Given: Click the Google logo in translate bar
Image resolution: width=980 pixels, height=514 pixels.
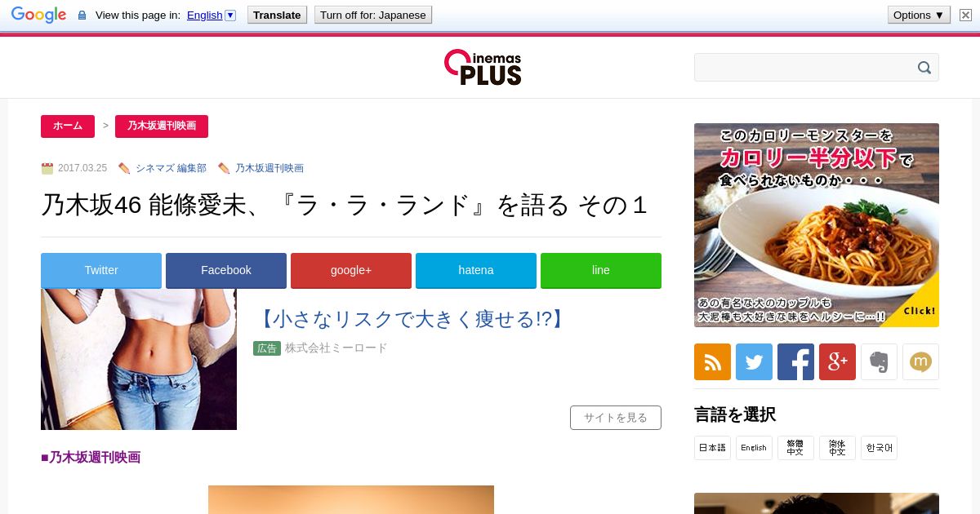Looking at the screenshot, I should [x=38, y=15].
